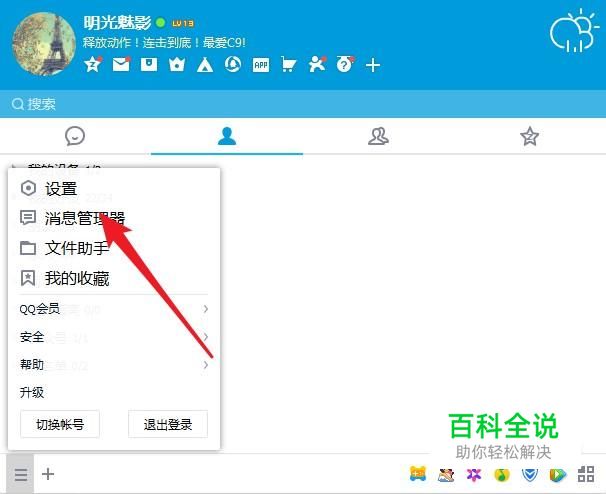
Task: Select 升级 in the menu
Action: point(114,392)
